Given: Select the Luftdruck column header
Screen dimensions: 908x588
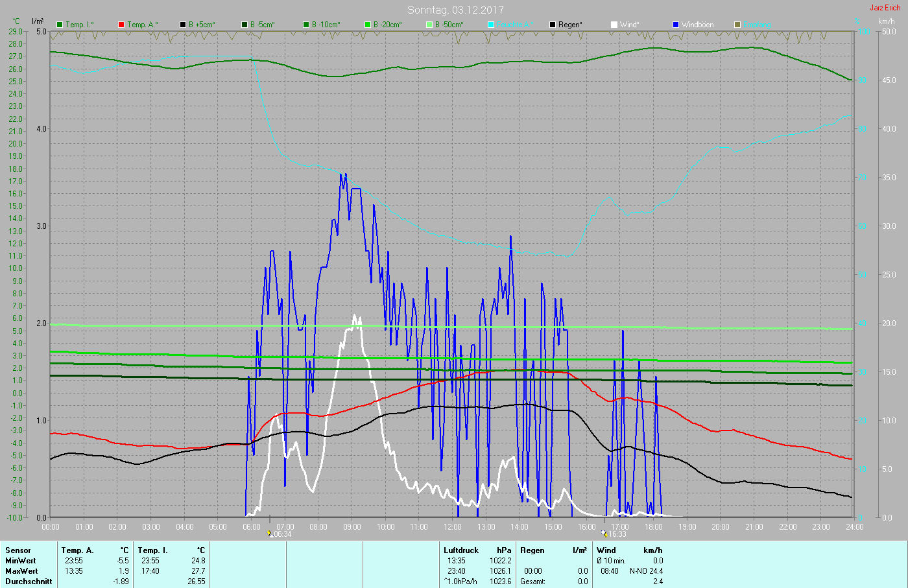Looking at the screenshot, I should click(460, 550).
